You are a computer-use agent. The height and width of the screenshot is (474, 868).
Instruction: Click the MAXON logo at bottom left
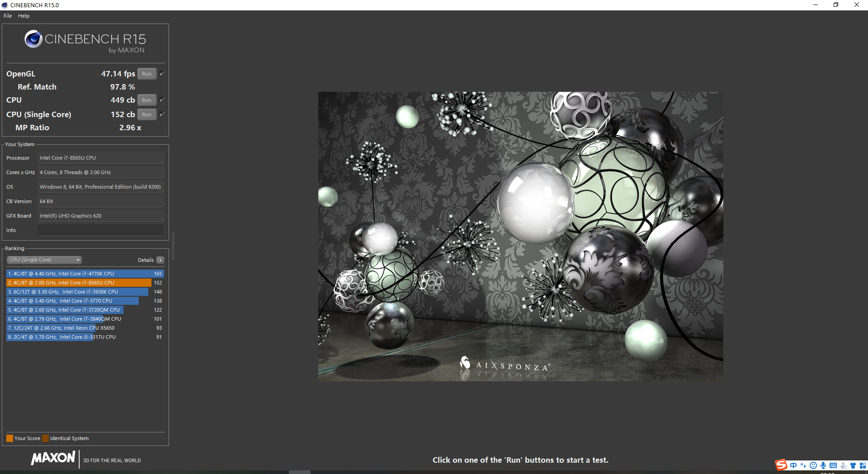(x=53, y=458)
